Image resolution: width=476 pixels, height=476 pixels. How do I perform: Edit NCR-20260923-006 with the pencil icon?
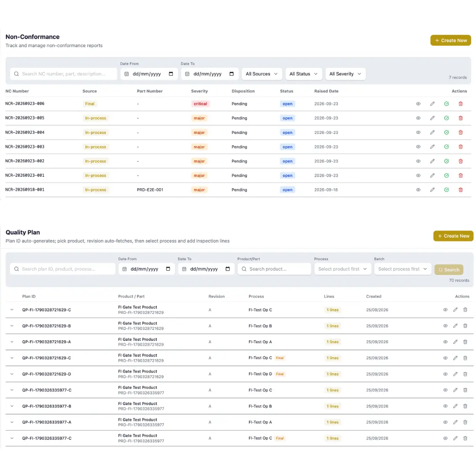pos(432,104)
